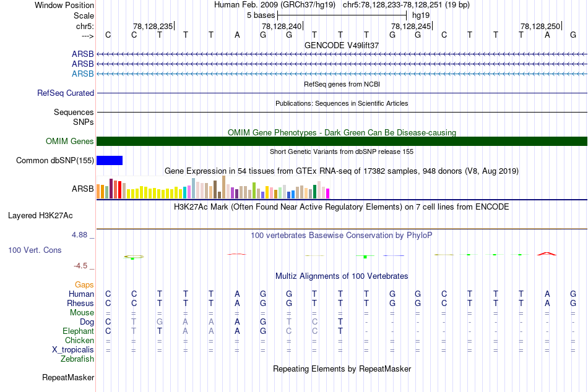The width and height of the screenshot is (588, 392).
Task: Open Repeating Elements by RepeatMasker title
Action: [342, 369]
